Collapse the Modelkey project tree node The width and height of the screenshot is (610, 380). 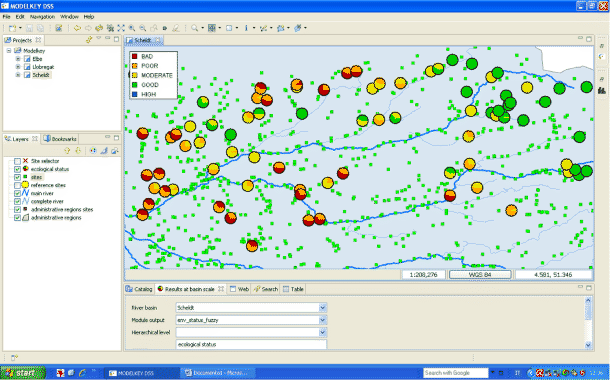[9, 51]
